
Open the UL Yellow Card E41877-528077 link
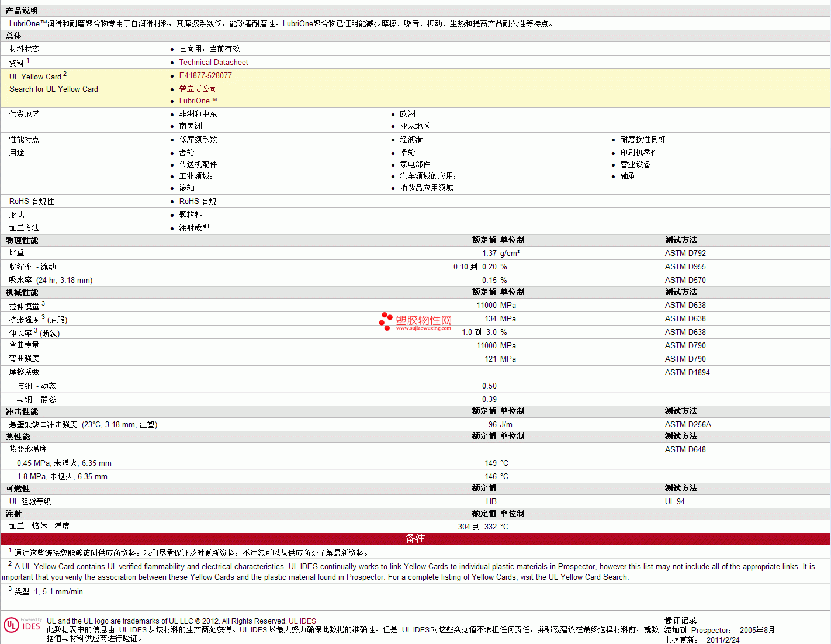205,75
